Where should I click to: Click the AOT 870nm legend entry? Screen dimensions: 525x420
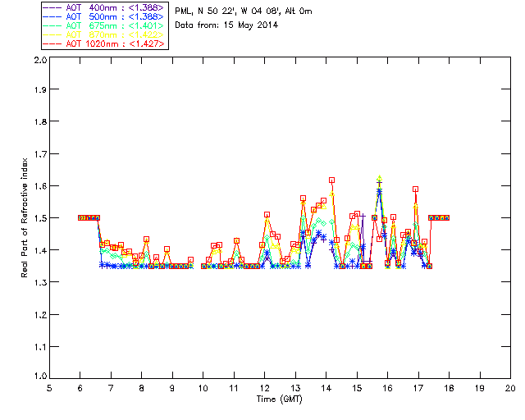point(104,34)
